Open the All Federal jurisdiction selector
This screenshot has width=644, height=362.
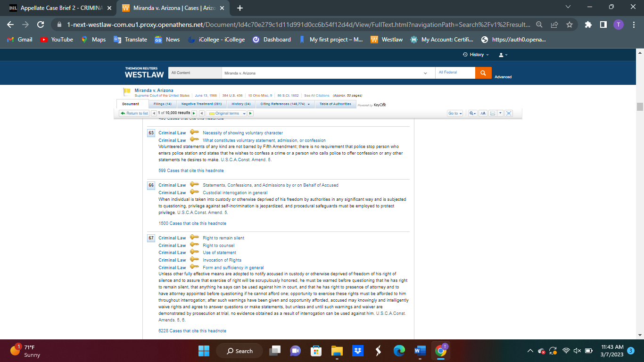click(455, 73)
